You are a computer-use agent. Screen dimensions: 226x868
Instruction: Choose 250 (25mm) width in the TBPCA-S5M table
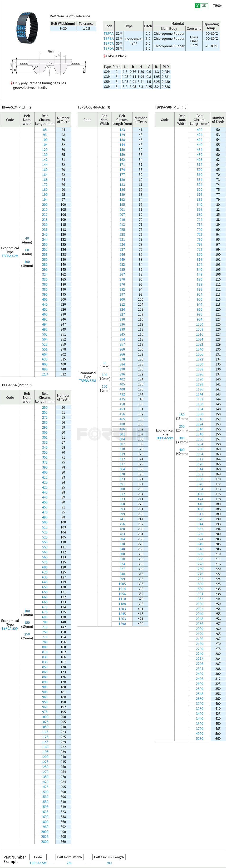point(27,636)
